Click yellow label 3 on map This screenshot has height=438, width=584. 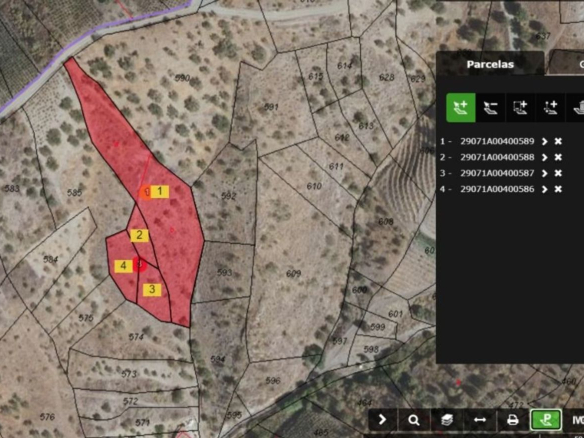152,289
